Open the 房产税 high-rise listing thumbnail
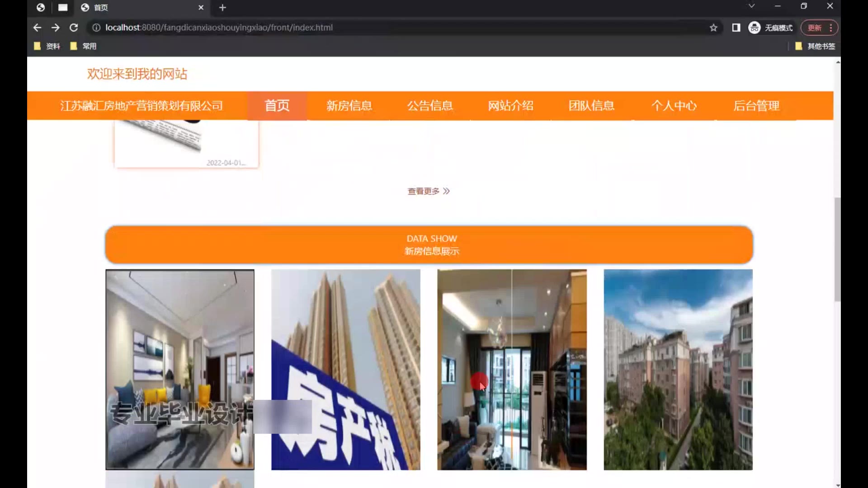The width and height of the screenshot is (868, 488). tap(346, 370)
